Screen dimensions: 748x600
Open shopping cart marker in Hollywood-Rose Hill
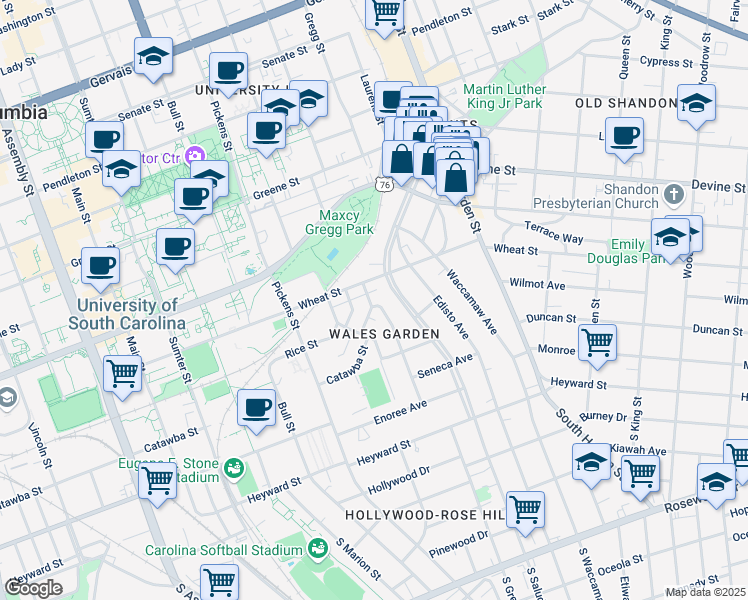[x=525, y=512]
